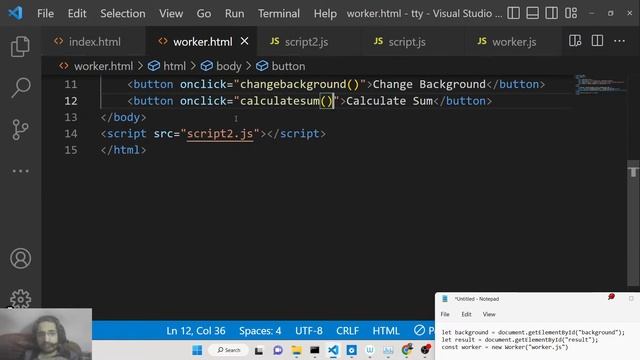Screen dimensions: 640x360
Task: Open the editor More Actions ellipsis menu
Action: click(619, 41)
